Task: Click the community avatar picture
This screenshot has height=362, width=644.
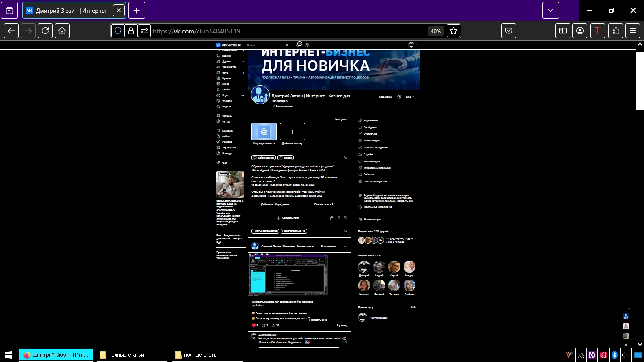Action: click(260, 95)
